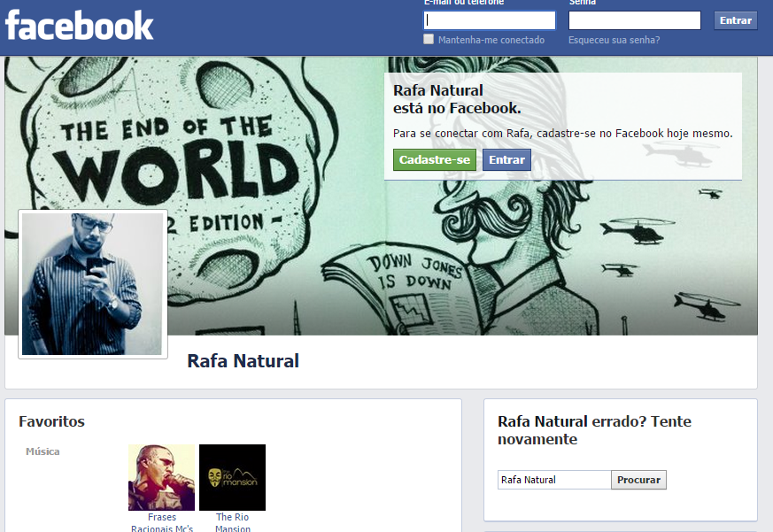Click the Música category label
Viewport: 773px width, 532px height.
[43, 451]
